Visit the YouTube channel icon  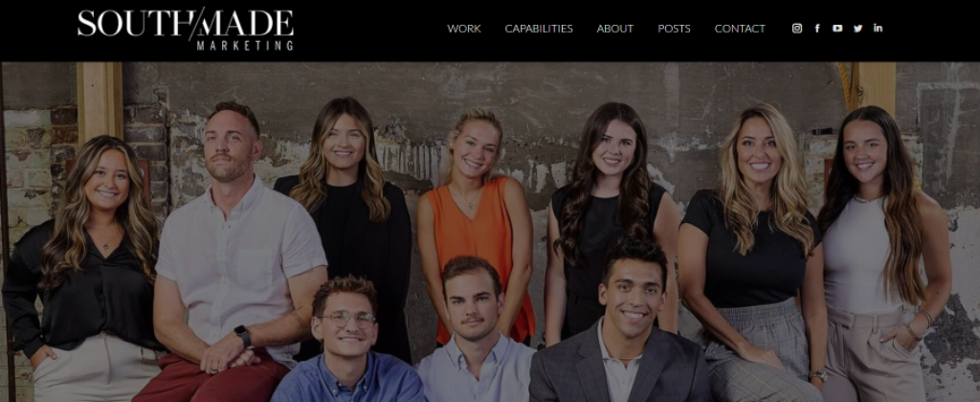pos(837,28)
